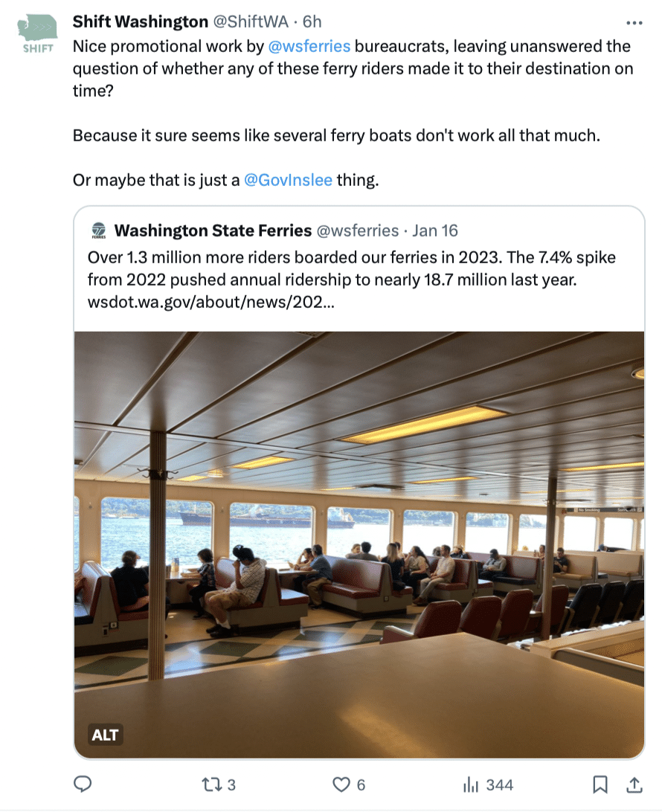Open the Jan 16 quoted tweet date
This screenshot has width=662, height=812.
[435, 231]
